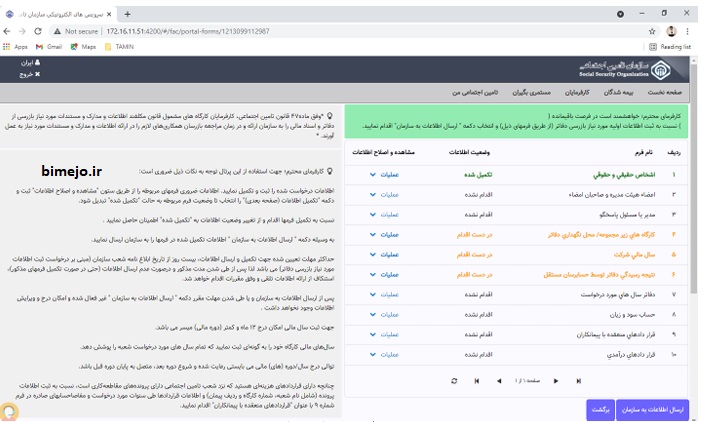Click the browser back arrow
Image resolution: width=707 pixels, height=422 pixels.
(7, 31)
